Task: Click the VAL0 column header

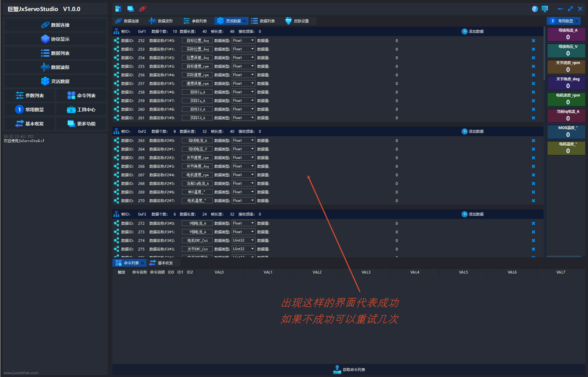Action: pyautogui.click(x=219, y=272)
